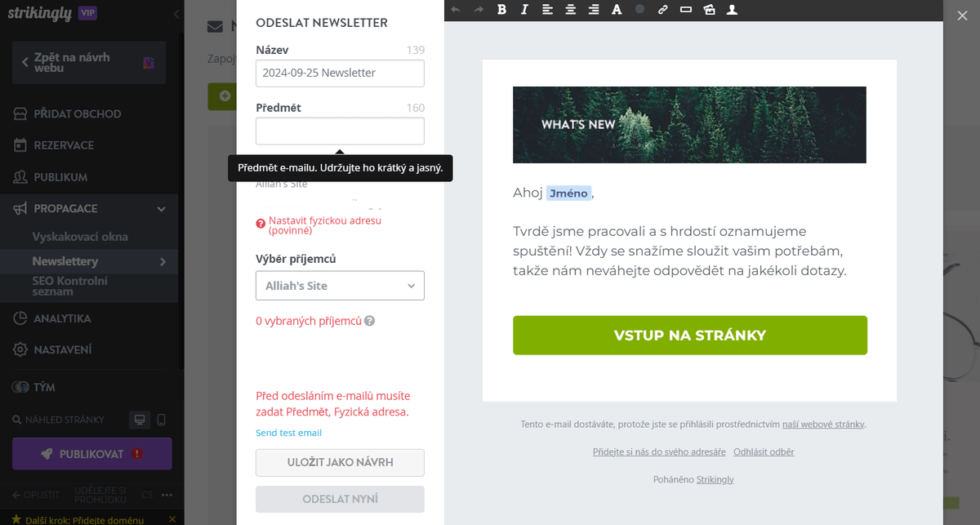Collapse the Propagace sidebar section
This screenshot has height=525, width=980.
(x=162, y=209)
